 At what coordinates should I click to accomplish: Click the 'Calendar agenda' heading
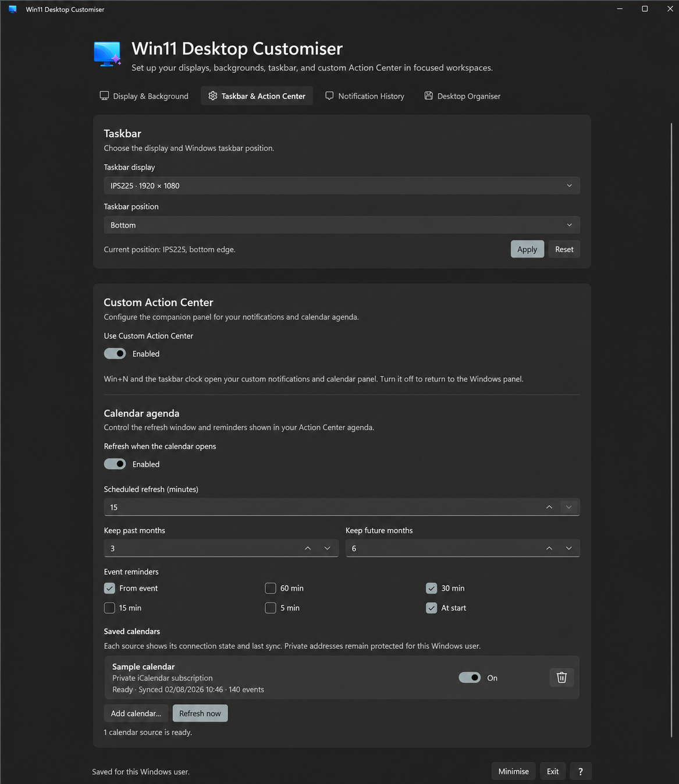[141, 413]
